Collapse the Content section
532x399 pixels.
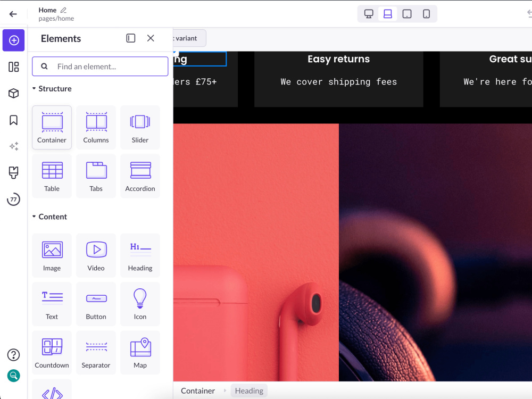pos(49,217)
